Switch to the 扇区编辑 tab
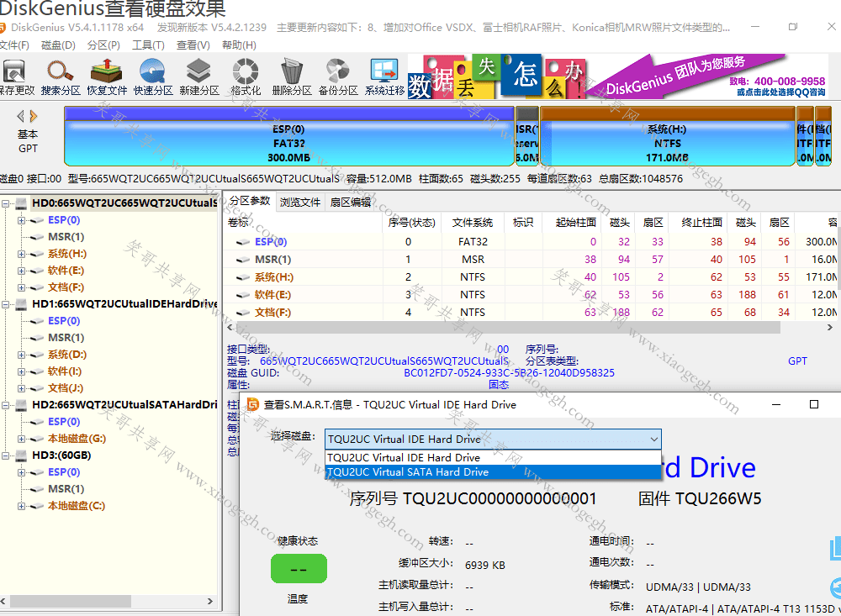 point(350,203)
